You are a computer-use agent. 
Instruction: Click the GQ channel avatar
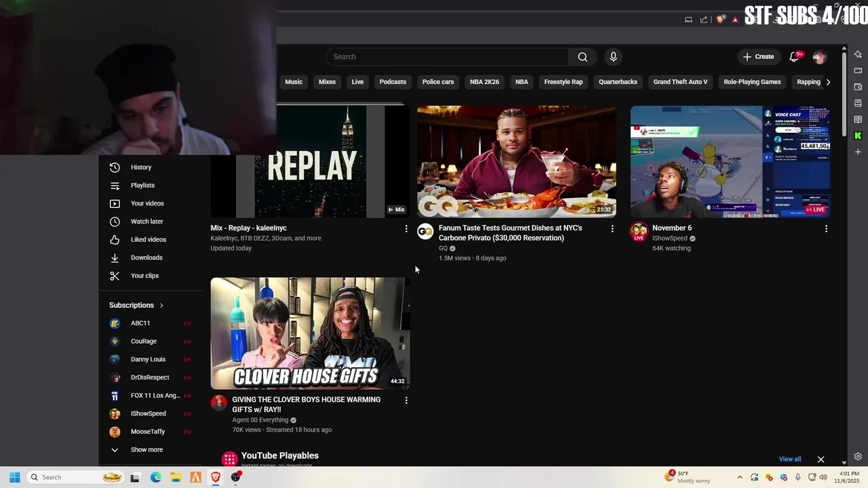[425, 232]
